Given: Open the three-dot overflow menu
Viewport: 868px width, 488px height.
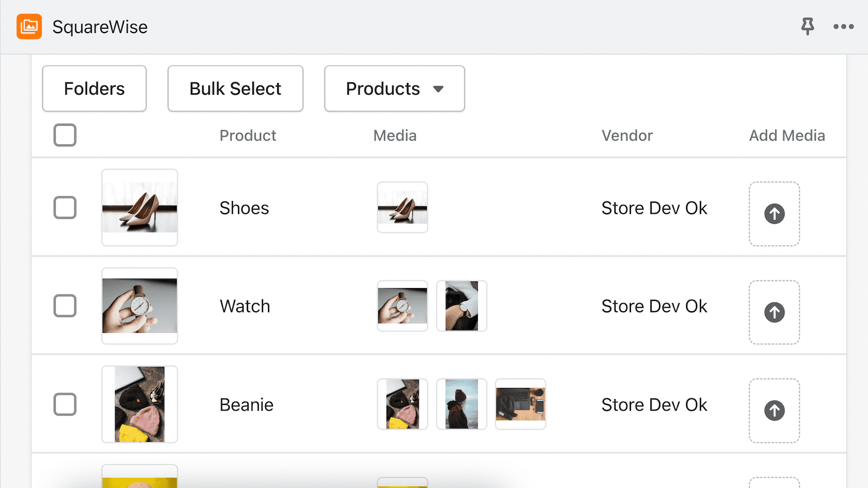Looking at the screenshot, I should pos(843,27).
